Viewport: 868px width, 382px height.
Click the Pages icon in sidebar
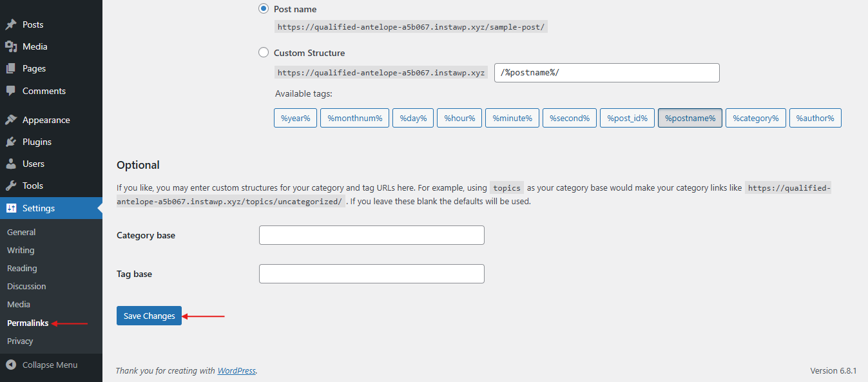(x=11, y=68)
